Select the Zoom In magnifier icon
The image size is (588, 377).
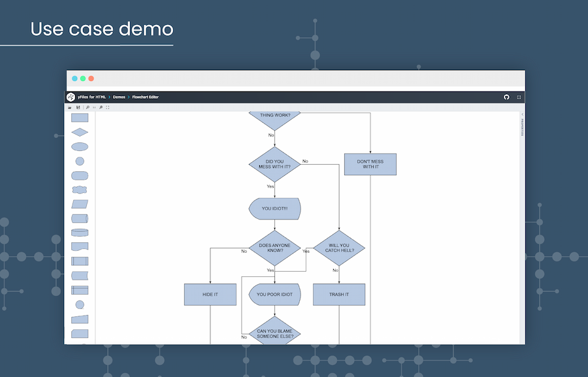coord(88,107)
